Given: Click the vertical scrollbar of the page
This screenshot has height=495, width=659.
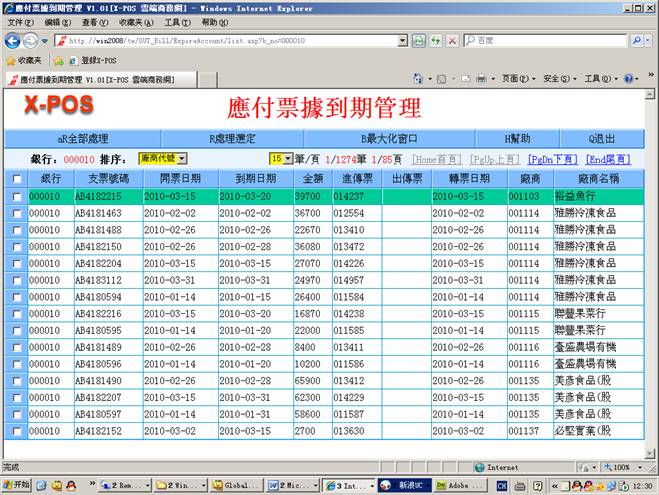Looking at the screenshot, I should click(x=649, y=270).
